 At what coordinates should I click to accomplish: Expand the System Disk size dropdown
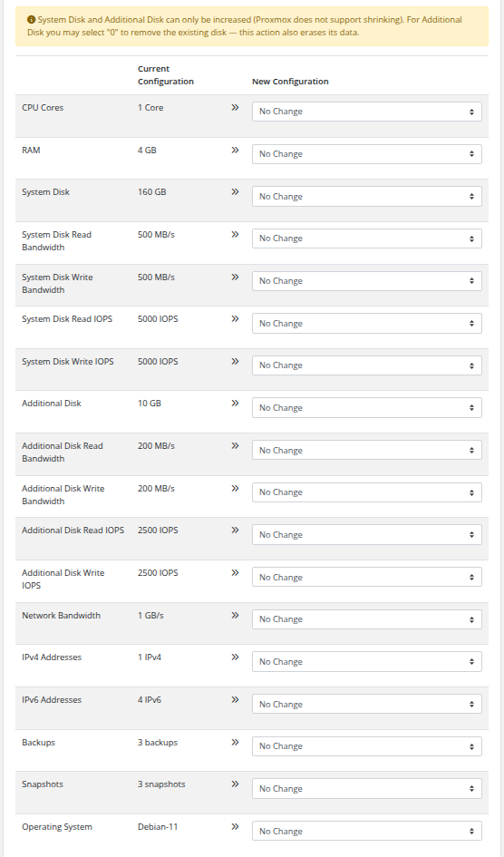(x=366, y=196)
